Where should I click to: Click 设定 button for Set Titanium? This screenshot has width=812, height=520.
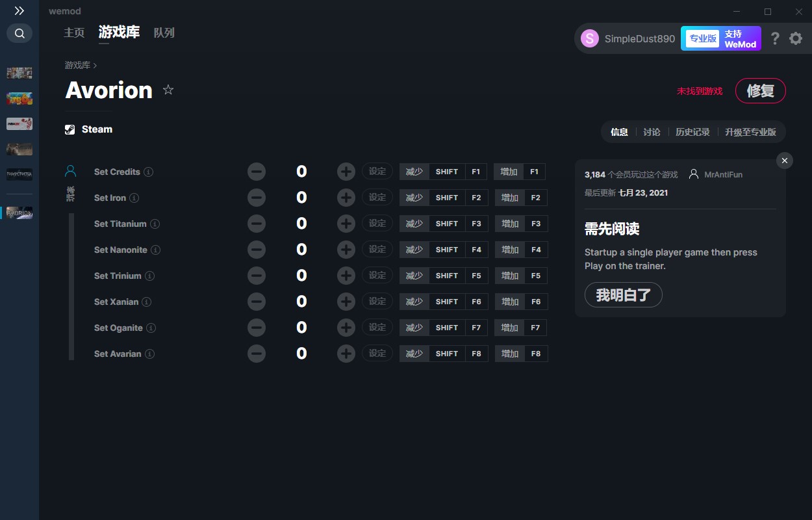click(377, 224)
